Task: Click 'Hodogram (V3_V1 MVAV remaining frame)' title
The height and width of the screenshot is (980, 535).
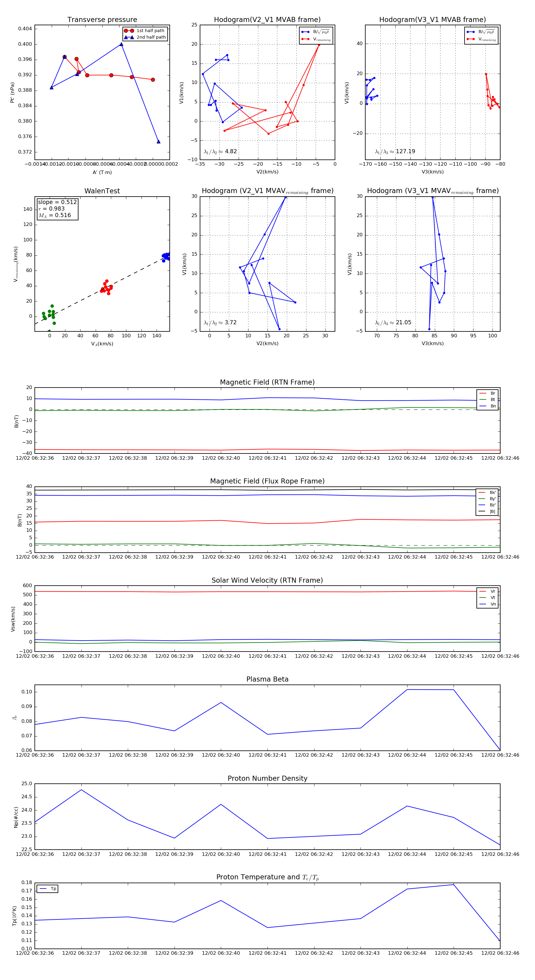Action: point(432,191)
